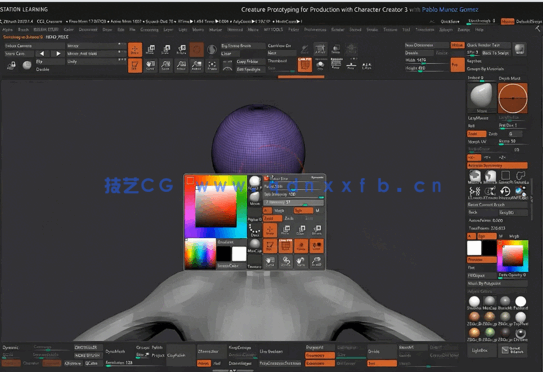Click the AAHalf icon in top shelf
The image size is (543, 372).
click(x=196, y=65)
